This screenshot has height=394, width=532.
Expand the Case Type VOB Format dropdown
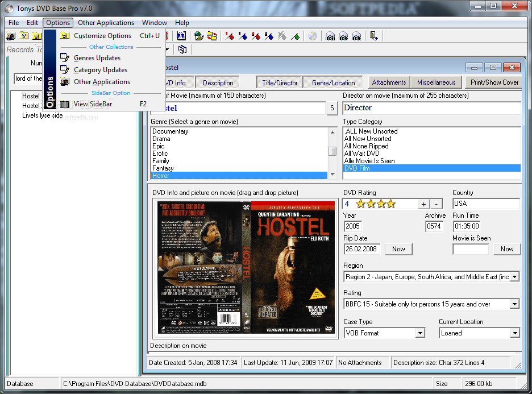(420, 333)
